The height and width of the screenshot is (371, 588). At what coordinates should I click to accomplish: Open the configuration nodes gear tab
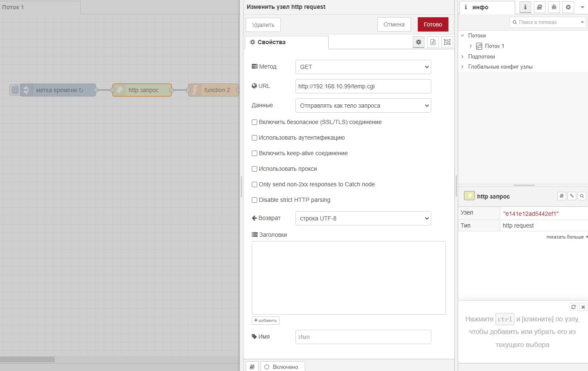568,7
